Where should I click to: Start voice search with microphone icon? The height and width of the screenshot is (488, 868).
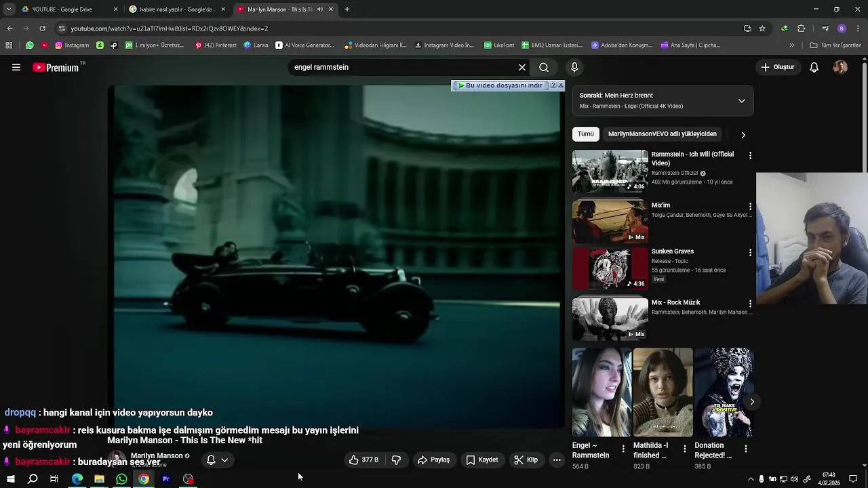pyautogui.click(x=574, y=67)
